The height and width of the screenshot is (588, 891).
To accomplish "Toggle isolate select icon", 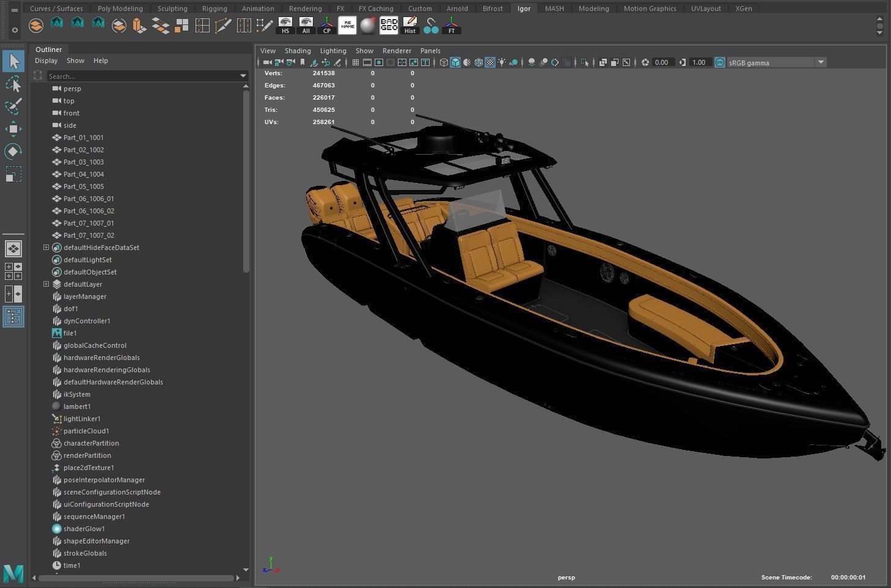I will [x=585, y=62].
